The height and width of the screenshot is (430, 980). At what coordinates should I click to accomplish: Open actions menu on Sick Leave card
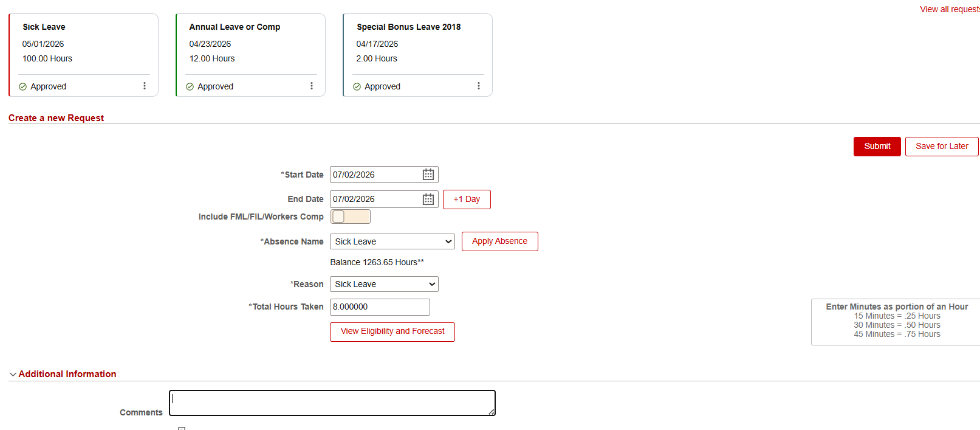(x=145, y=86)
